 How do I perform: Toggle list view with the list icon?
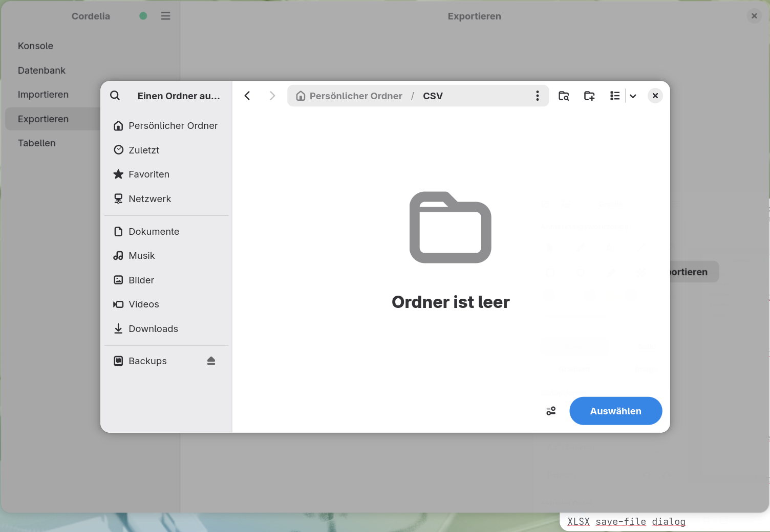click(x=615, y=96)
